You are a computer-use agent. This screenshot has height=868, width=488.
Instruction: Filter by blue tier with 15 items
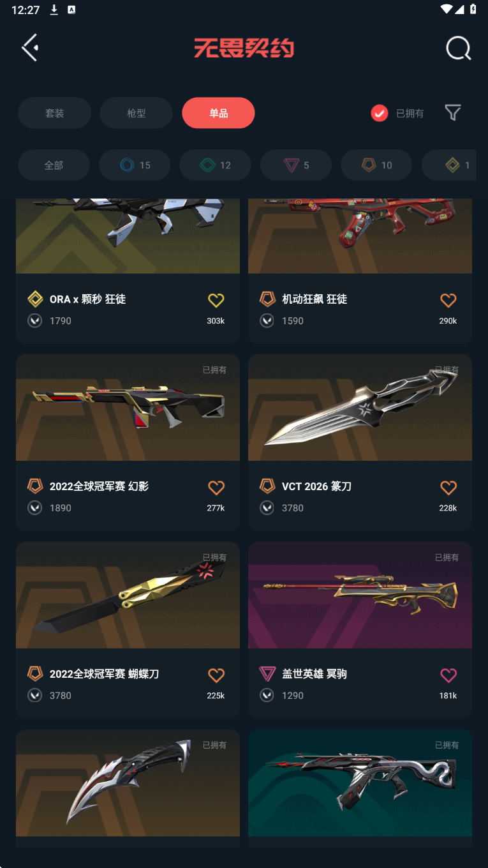point(135,165)
